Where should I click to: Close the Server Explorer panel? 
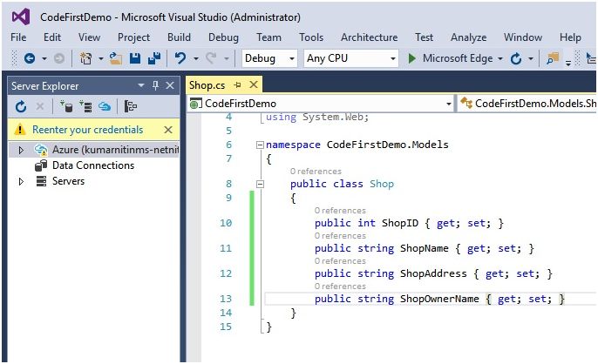click(170, 85)
